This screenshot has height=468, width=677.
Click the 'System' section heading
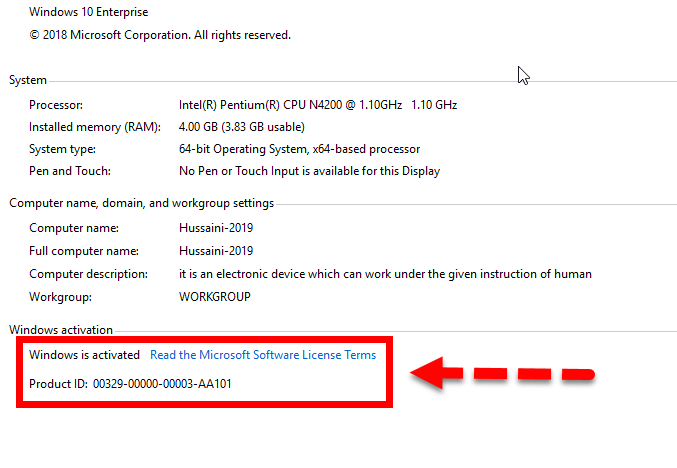28,80
